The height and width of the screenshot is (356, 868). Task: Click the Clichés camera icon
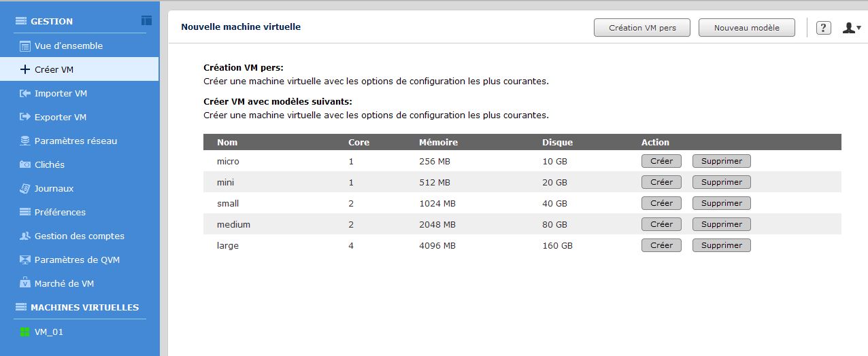[x=25, y=165]
